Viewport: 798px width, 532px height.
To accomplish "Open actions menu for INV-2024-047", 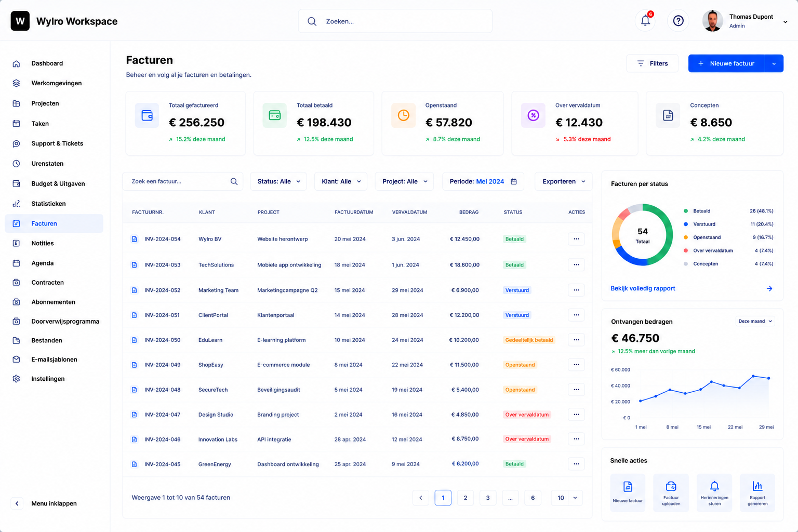I will [x=576, y=415].
